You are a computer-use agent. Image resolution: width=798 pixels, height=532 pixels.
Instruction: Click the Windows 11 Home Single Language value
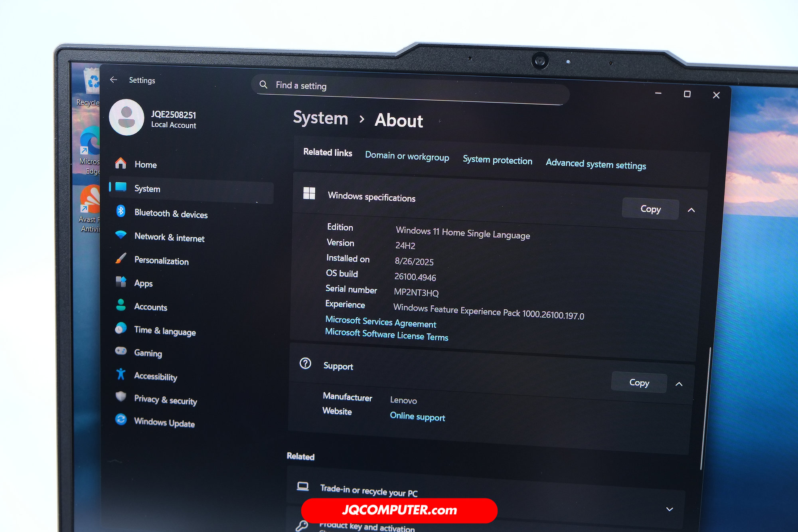point(463,233)
